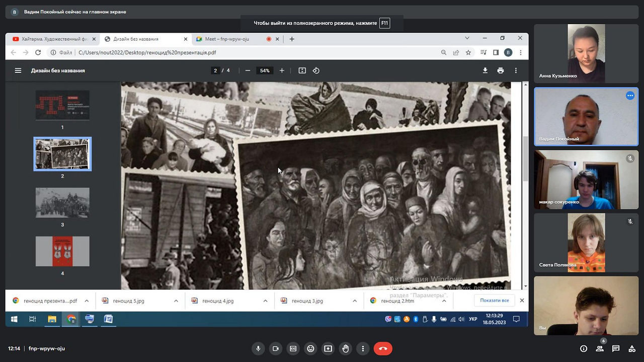Expand the геноцид 3.jpg download menu
Image resolution: width=644 pixels, height=362 pixels.
point(355,301)
